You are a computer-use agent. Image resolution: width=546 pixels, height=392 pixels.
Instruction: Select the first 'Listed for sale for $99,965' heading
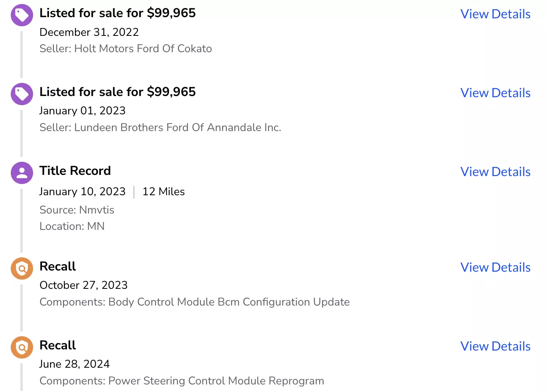pyautogui.click(x=118, y=13)
